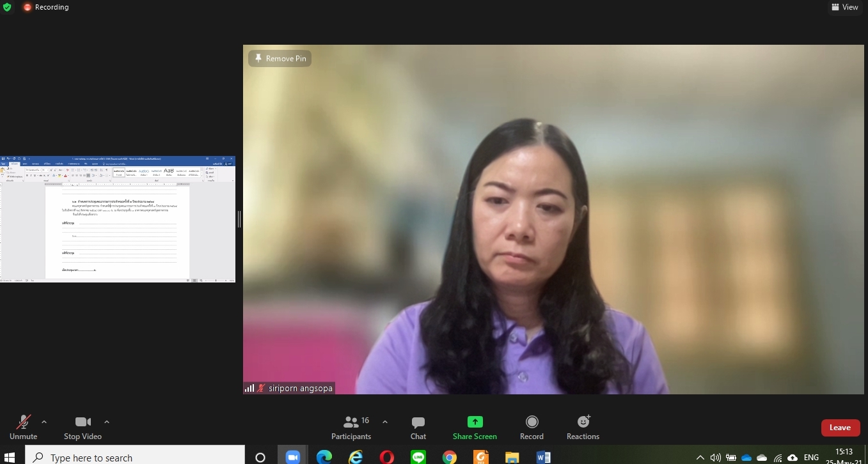Show hidden system tray icons
Image resolution: width=868 pixels, height=464 pixels.
click(x=700, y=458)
